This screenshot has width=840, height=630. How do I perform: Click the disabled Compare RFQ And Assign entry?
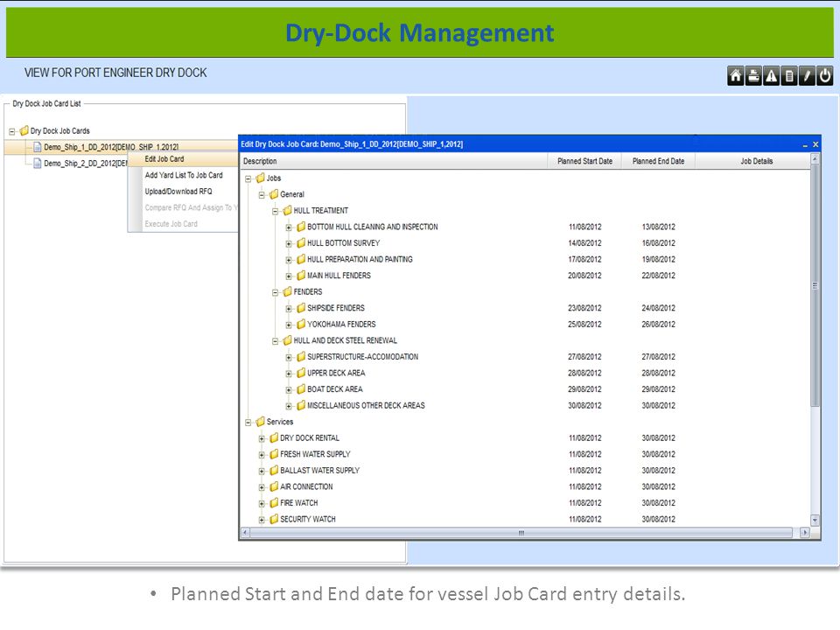click(183, 207)
